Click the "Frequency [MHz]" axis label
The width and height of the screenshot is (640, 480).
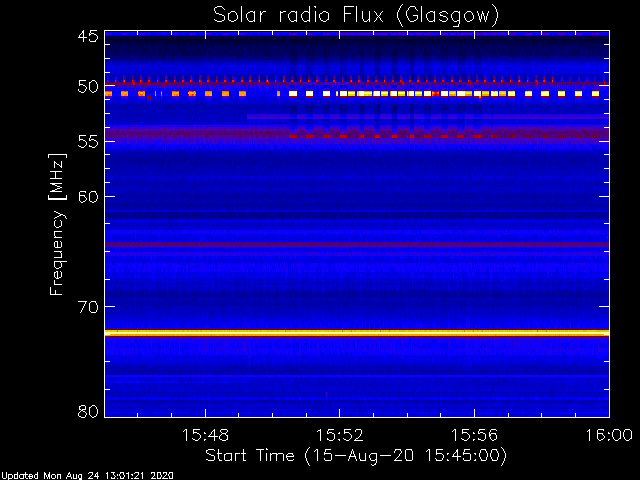click(x=58, y=224)
